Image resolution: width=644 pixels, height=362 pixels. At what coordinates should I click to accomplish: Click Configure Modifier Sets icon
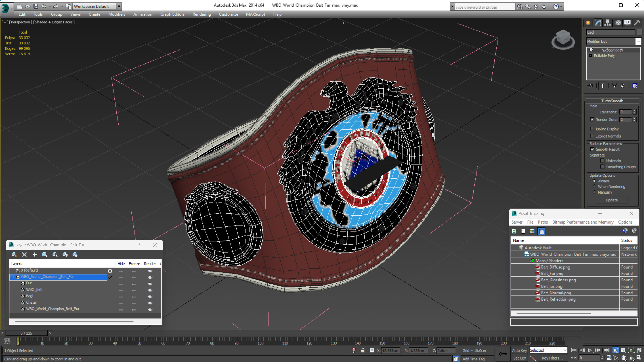coord(635,86)
